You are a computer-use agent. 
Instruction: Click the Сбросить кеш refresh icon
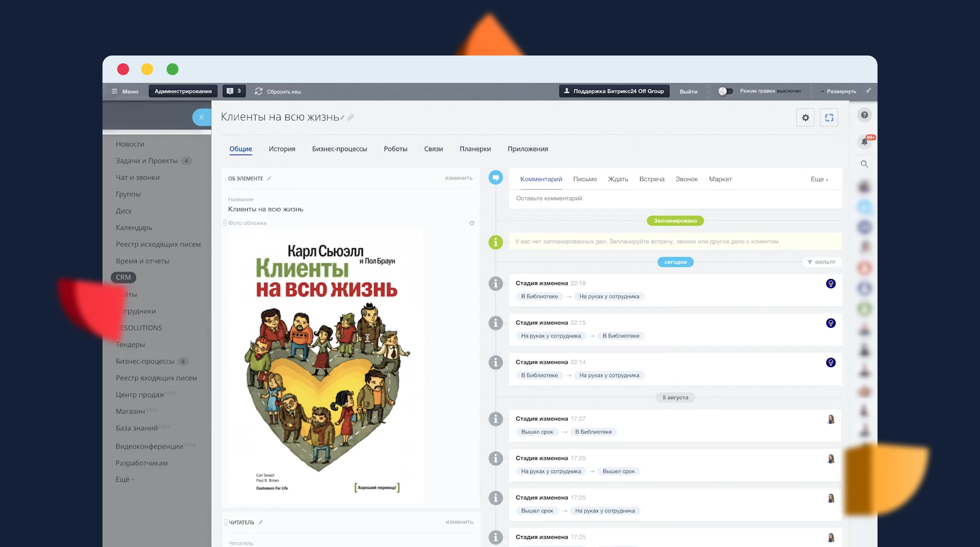pos(258,91)
